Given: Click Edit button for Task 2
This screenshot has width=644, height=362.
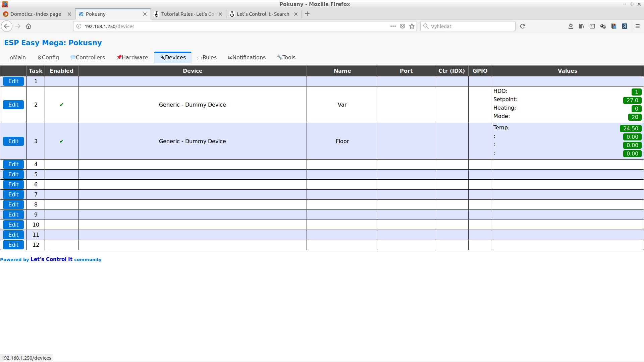Looking at the screenshot, I should pyautogui.click(x=13, y=105).
